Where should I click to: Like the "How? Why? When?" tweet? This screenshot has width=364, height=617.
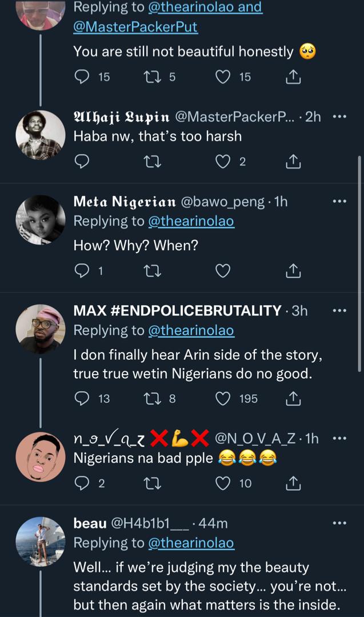222,271
